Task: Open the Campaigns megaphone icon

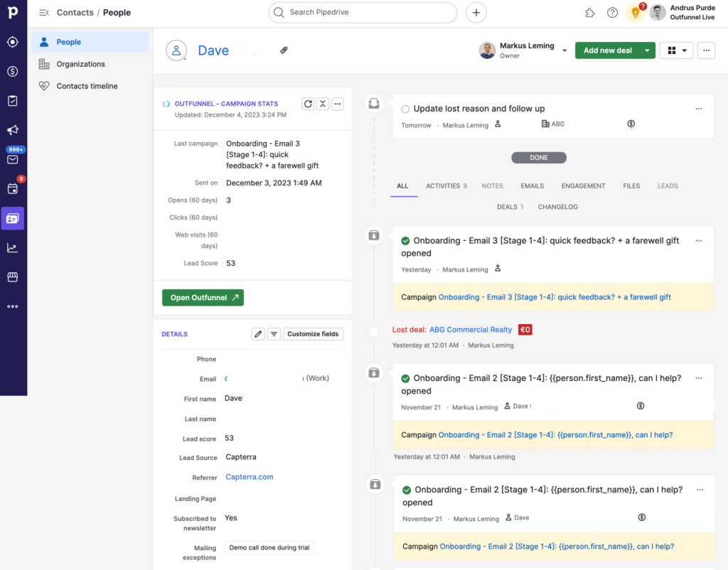Action: (13, 130)
